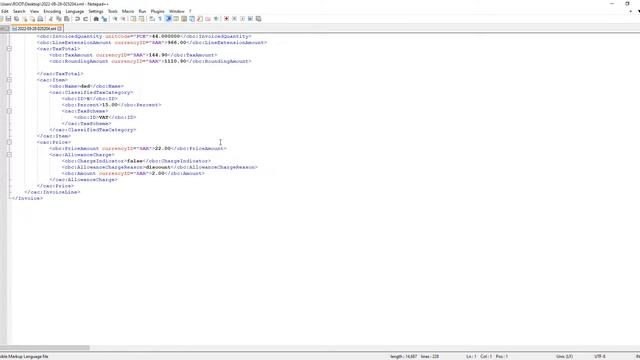This screenshot has width=640, height=360.
Task: Open the Encoding menu
Action: pyautogui.click(x=52, y=11)
